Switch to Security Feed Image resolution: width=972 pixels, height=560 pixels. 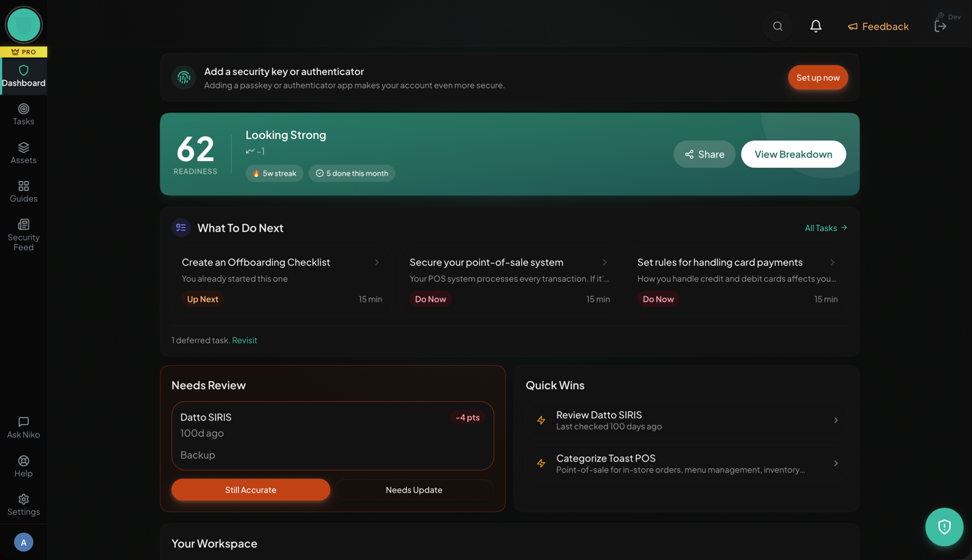tap(23, 235)
